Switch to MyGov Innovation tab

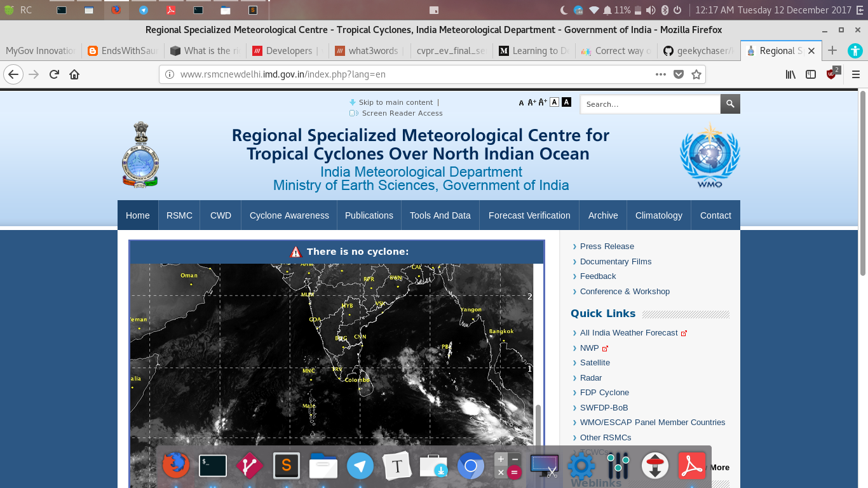40,51
